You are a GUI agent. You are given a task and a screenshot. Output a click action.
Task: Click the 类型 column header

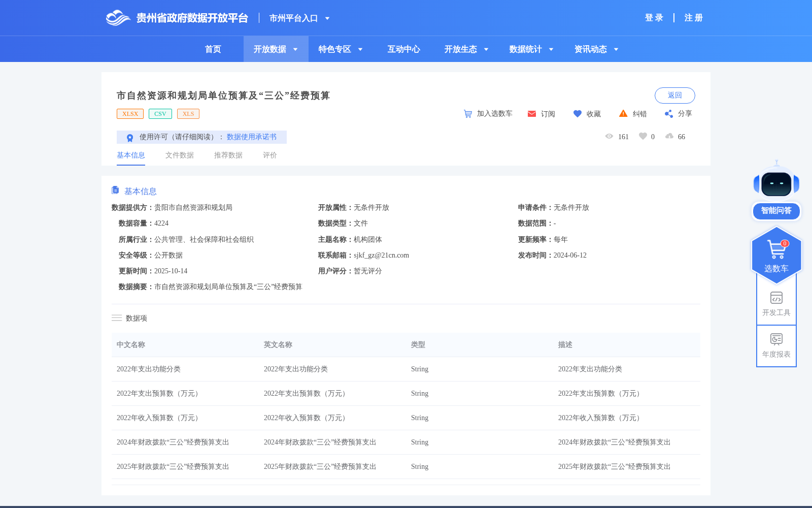[418, 345]
